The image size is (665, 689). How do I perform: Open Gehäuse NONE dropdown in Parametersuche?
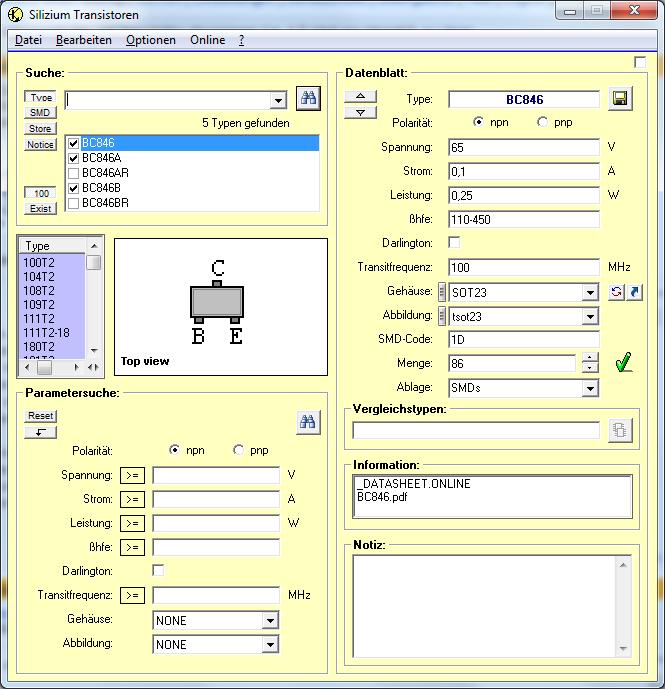pyautogui.click(x=270, y=620)
